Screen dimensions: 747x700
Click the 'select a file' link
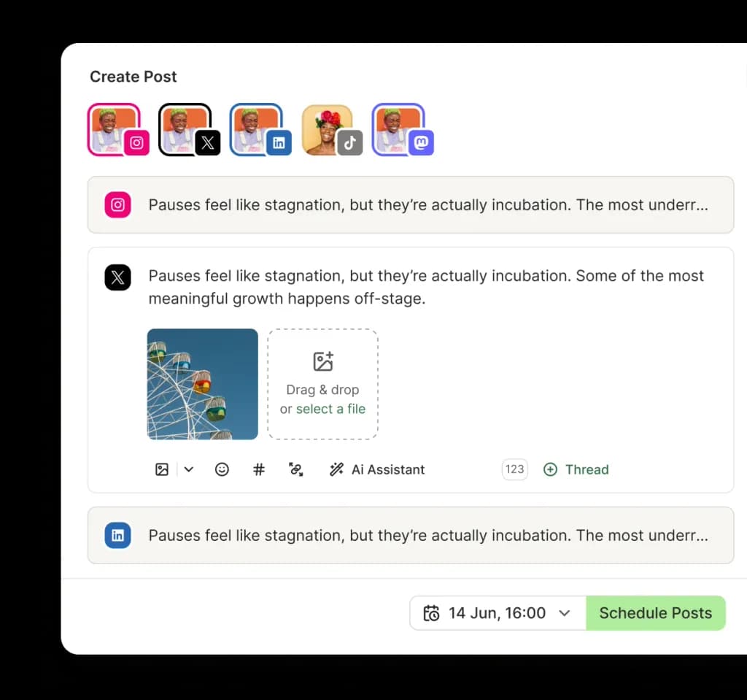tap(328, 409)
